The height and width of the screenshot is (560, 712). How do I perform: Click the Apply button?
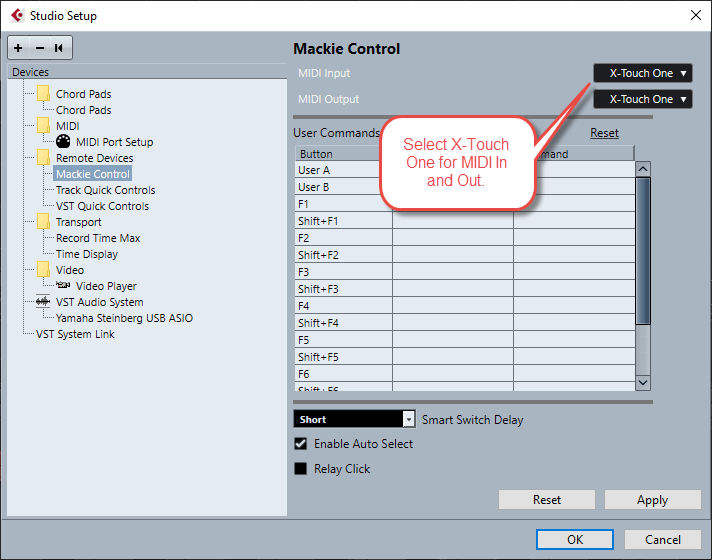click(653, 500)
